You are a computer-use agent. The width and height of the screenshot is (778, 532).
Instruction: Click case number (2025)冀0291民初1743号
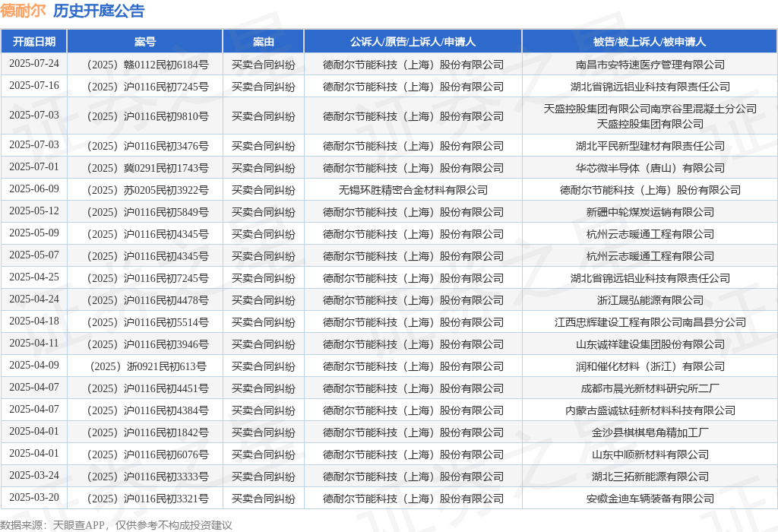tap(147, 168)
